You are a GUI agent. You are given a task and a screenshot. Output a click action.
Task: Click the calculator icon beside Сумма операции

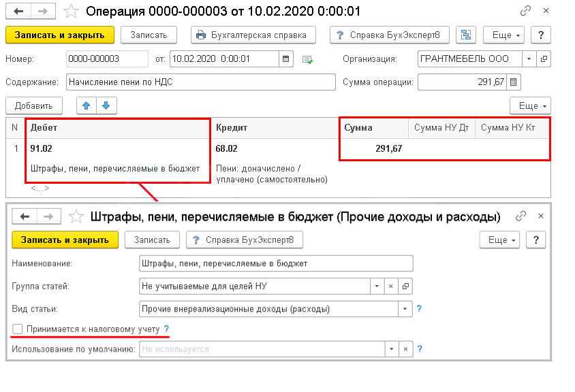tap(514, 82)
